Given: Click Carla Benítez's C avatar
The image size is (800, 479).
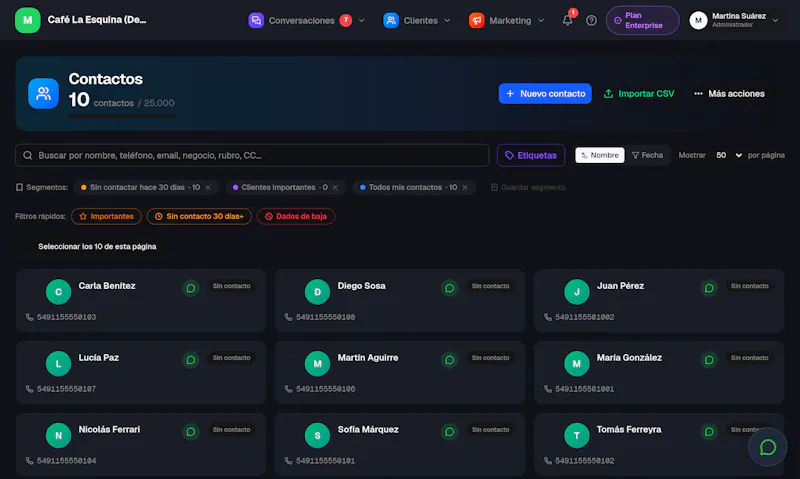Looking at the screenshot, I should [x=58, y=292].
